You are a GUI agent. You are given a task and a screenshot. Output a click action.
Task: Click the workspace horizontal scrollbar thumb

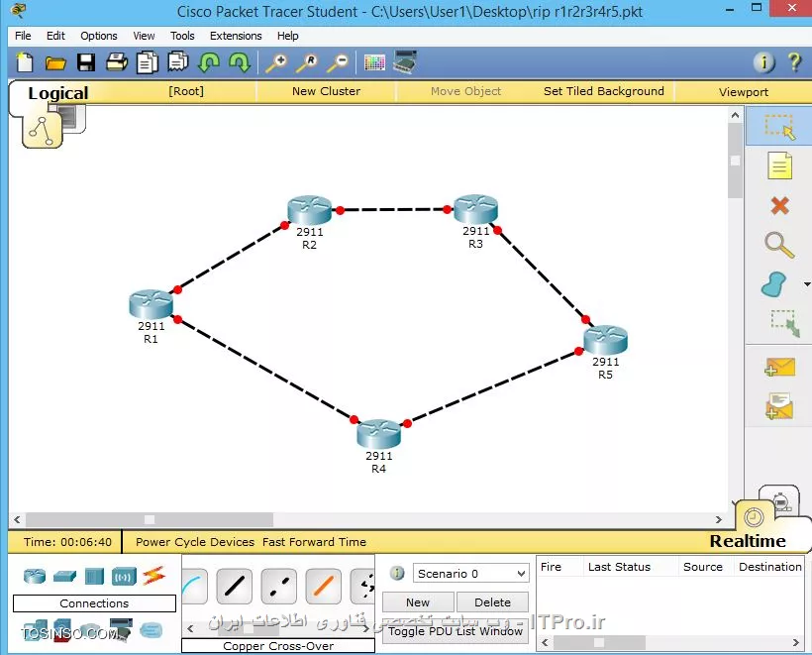150,519
